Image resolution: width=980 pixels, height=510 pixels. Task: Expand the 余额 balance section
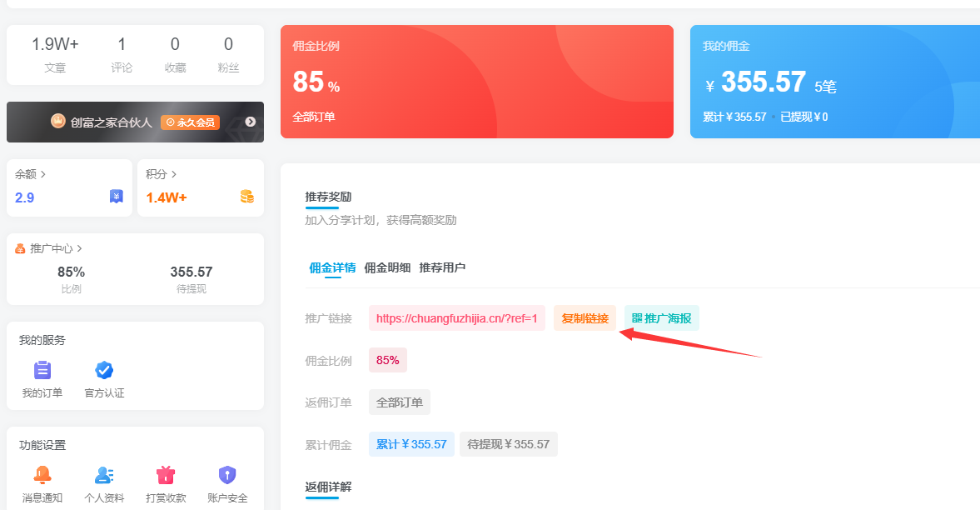point(31,174)
